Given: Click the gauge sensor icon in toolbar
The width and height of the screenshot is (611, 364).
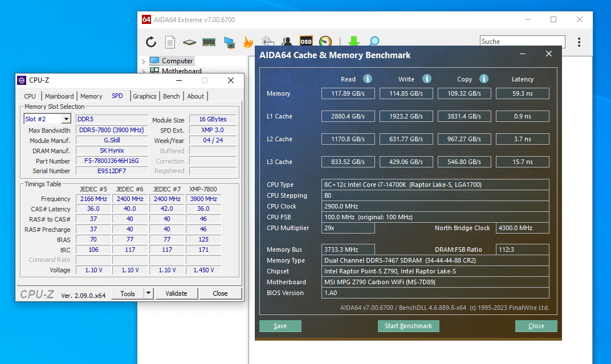Looking at the screenshot, I should pyautogui.click(x=325, y=41).
